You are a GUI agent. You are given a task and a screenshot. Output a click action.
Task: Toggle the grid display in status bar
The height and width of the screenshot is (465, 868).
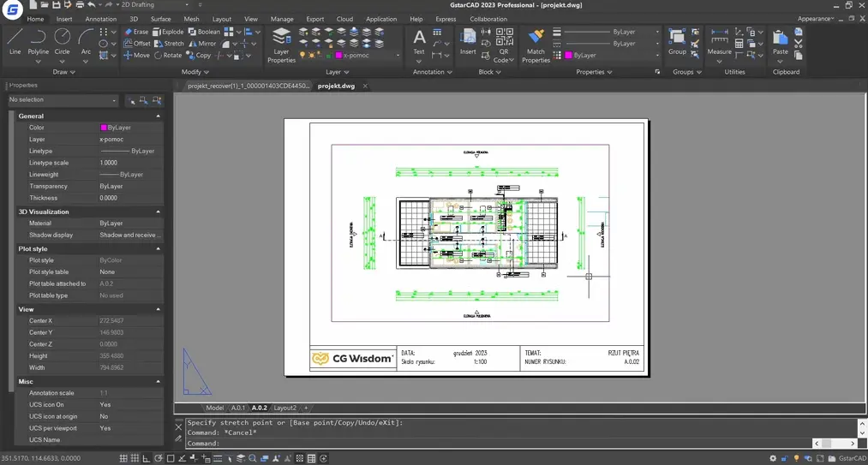pos(123,458)
